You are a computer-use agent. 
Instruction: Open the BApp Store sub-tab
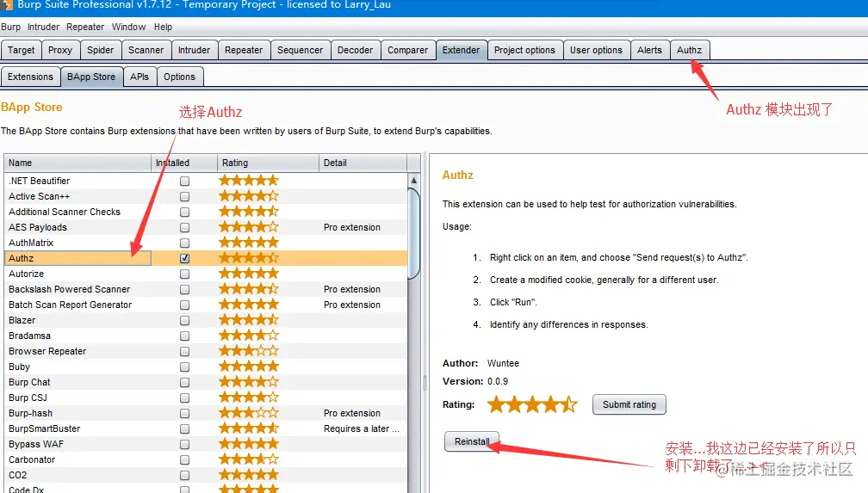point(91,77)
